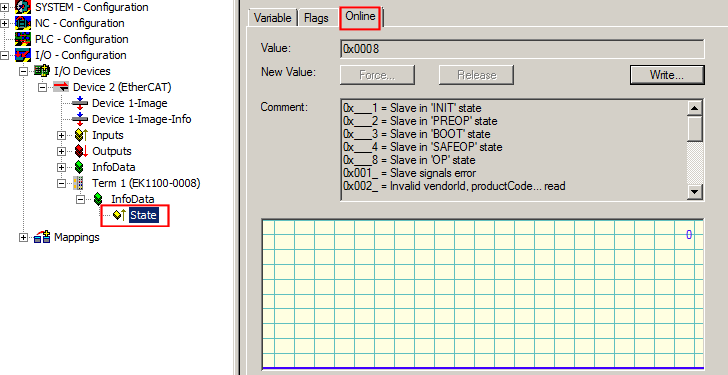Click the Comment scrollbar down arrow

click(x=695, y=191)
